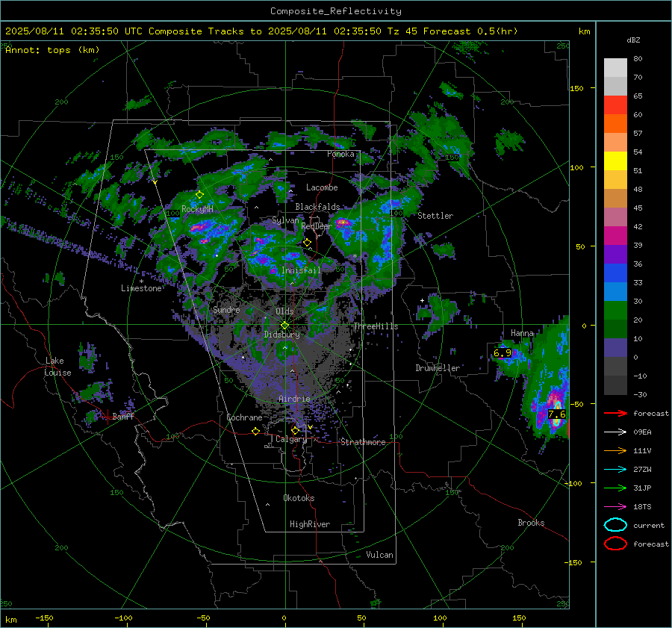This screenshot has width=672, height=628.
Task: Click the Composite_Reflectivity title
Action: click(336, 11)
